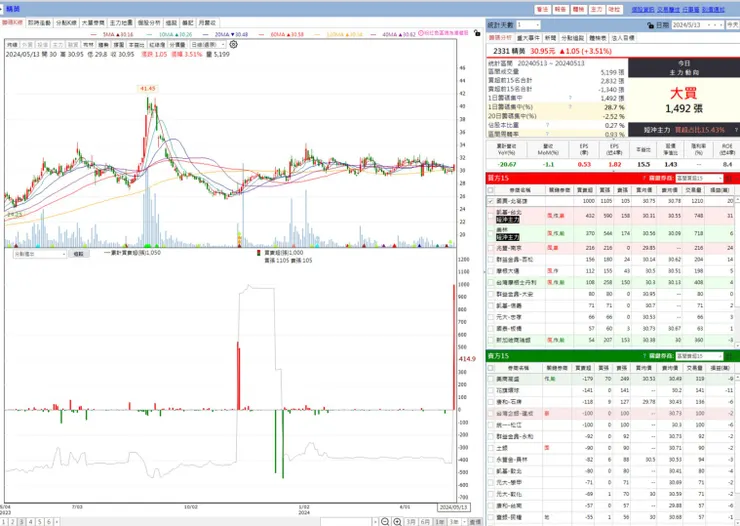Click the 5MA legend color line
Screen dimensions: 740x526
coord(93,34)
